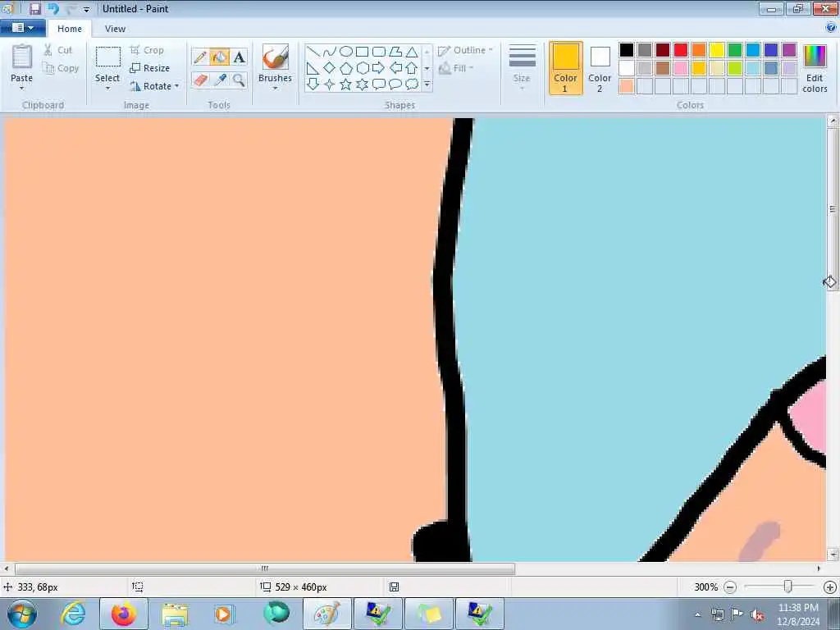Image resolution: width=840 pixels, height=630 pixels.
Task: Click the horizontal scrollbar thumb
Action: click(x=265, y=568)
